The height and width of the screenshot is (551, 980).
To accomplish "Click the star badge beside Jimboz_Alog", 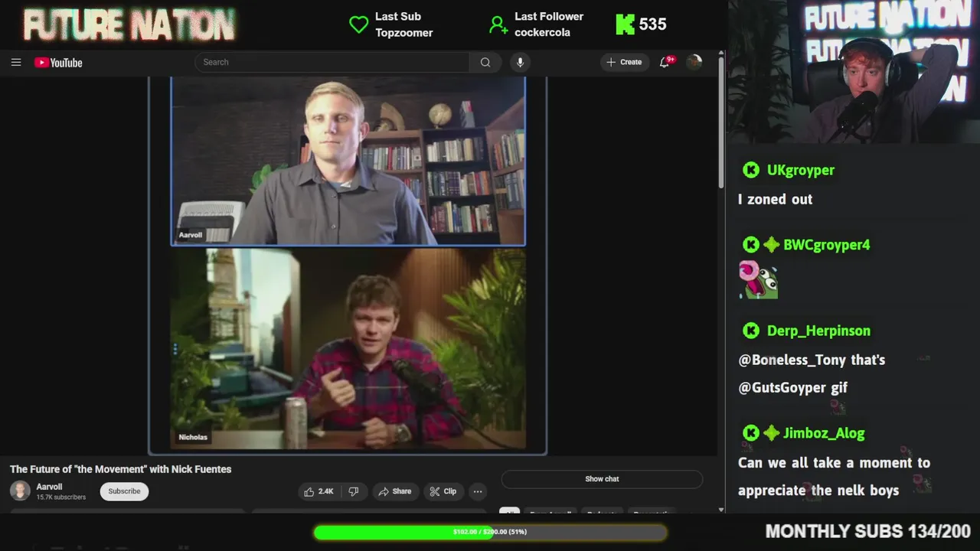I will [x=771, y=433].
